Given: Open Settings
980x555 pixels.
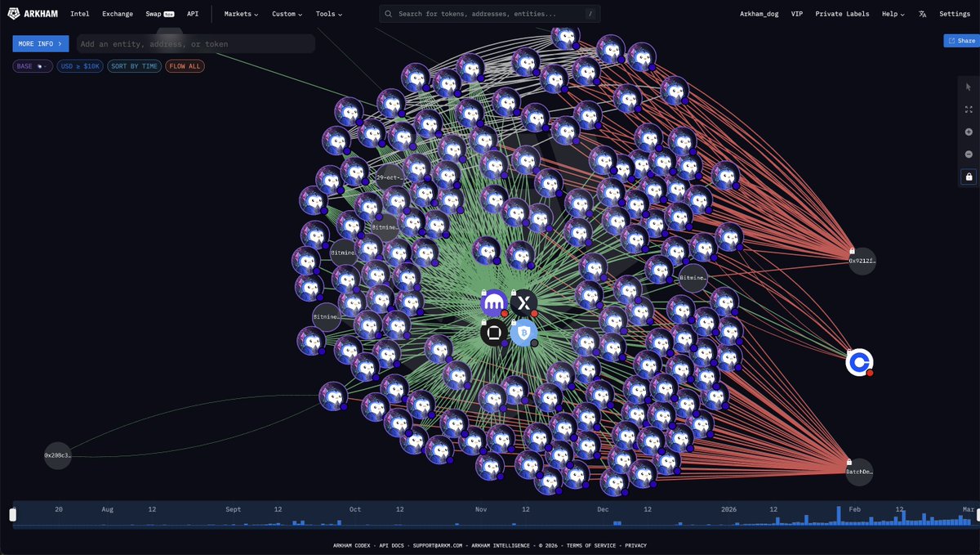Looking at the screenshot, I should (955, 14).
